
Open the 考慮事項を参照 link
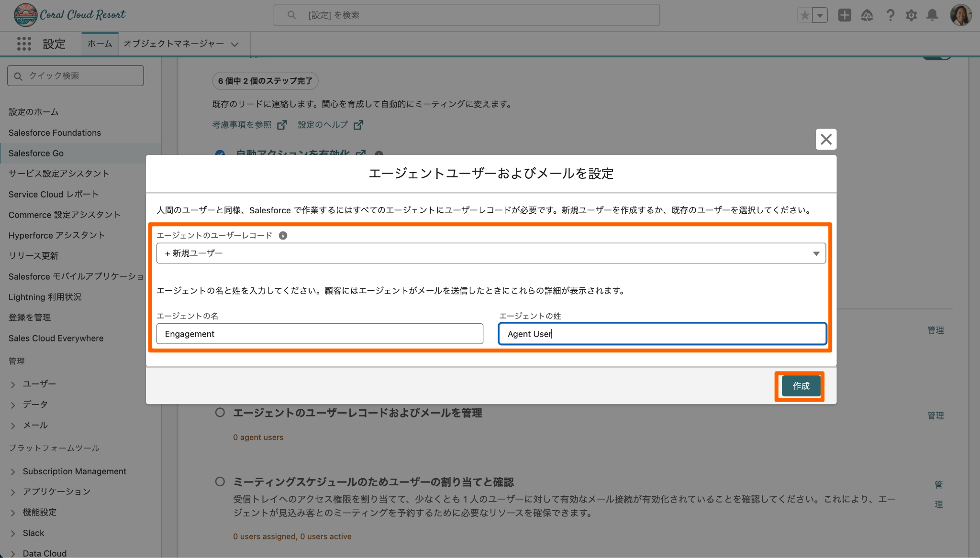click(242, 125)
